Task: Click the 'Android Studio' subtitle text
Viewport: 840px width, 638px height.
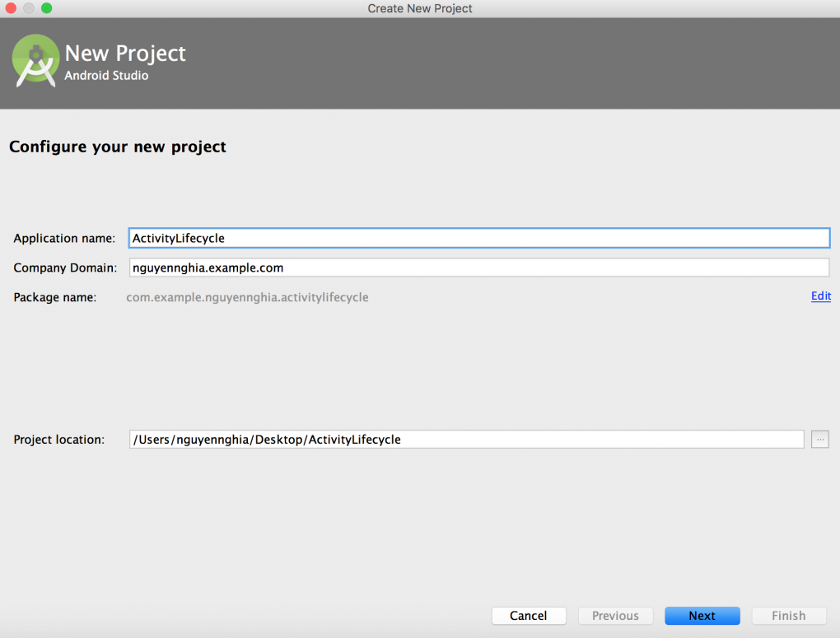Action: point(106,76)
